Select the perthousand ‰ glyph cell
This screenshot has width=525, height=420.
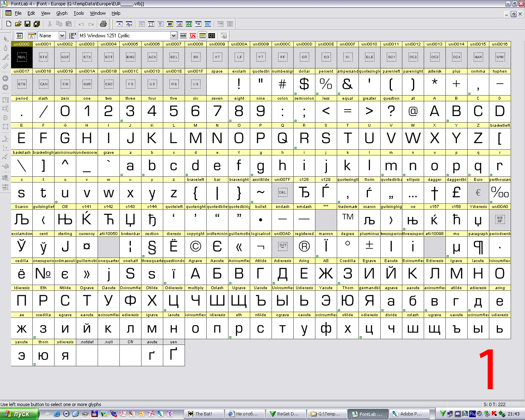[x=500, y=190]
